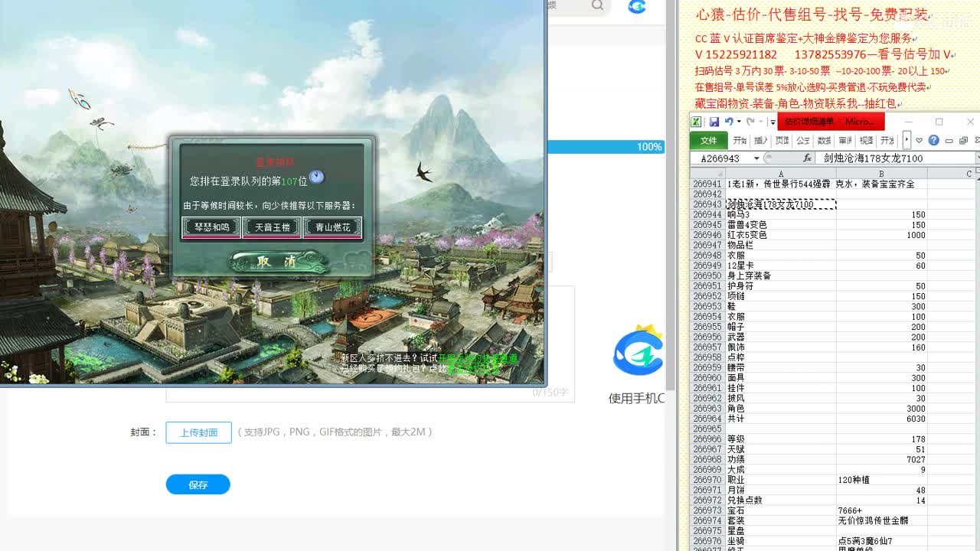Switch to the 开始 ribbon tab

[739, 141]
